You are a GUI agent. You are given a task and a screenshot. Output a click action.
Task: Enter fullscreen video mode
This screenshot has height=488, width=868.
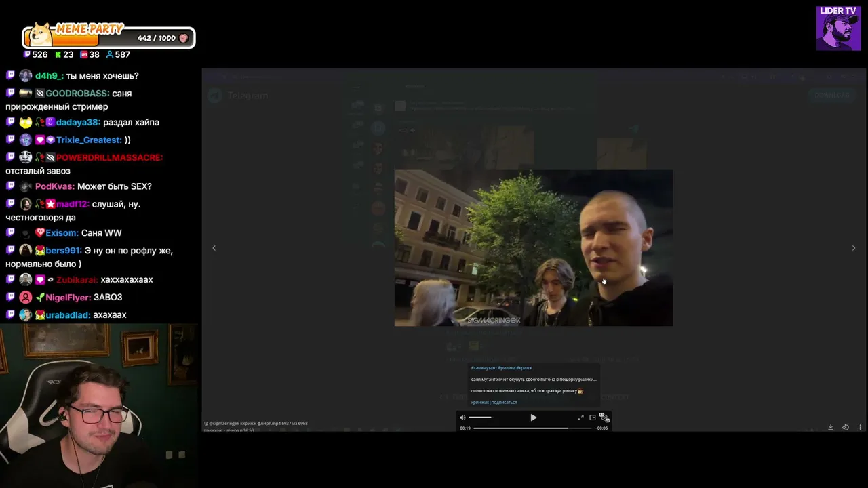coord(580,418)
